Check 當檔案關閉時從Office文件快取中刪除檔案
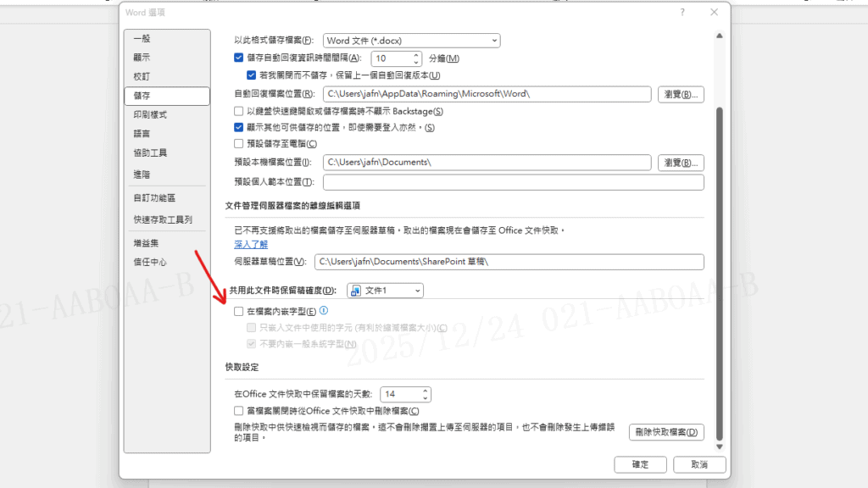Image resolution: width=868 pixels, height=488 pixels. coord(239,411)
